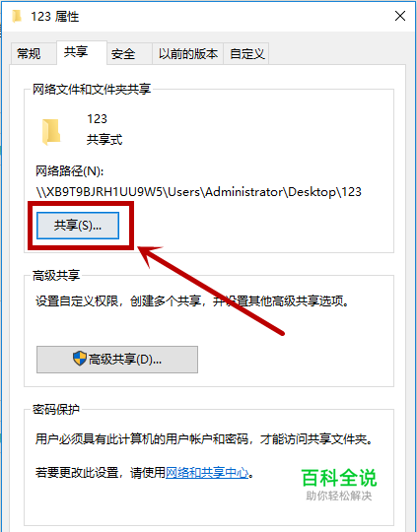Click the 密码保护 group heading
The height and width of the screenshot is (532, 417).
click(x=56, y=409)
